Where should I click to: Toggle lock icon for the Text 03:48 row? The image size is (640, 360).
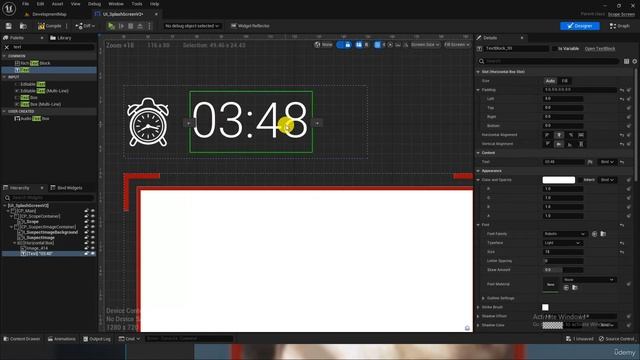tap(87, 253)
